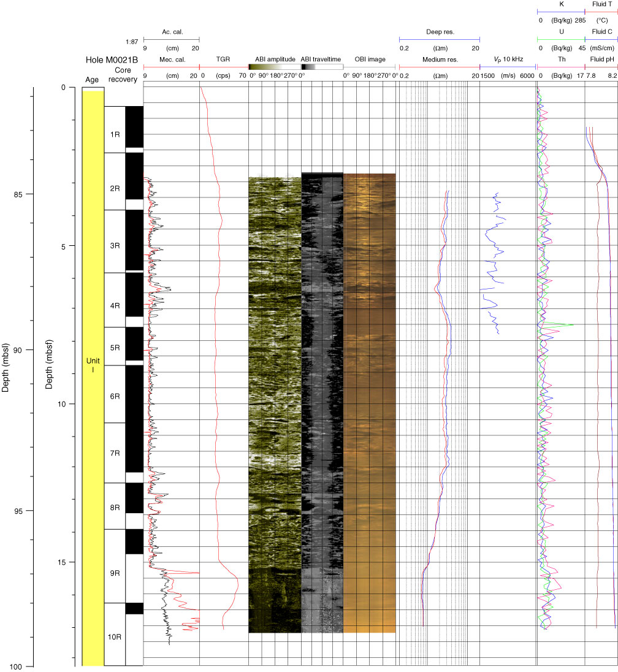Select the Age column header
The height and width of the screenshot is (672, 618).
pos(93,79)
